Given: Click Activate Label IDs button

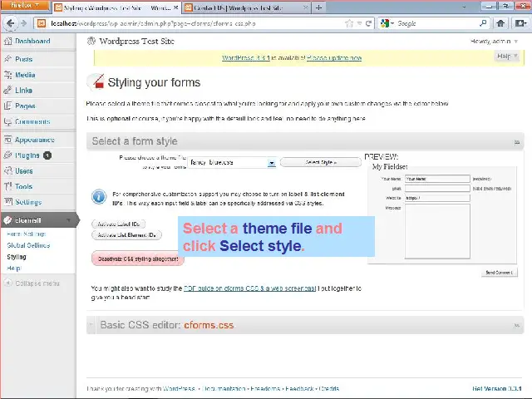Looking at the screenshot, I should pos(118,224).
